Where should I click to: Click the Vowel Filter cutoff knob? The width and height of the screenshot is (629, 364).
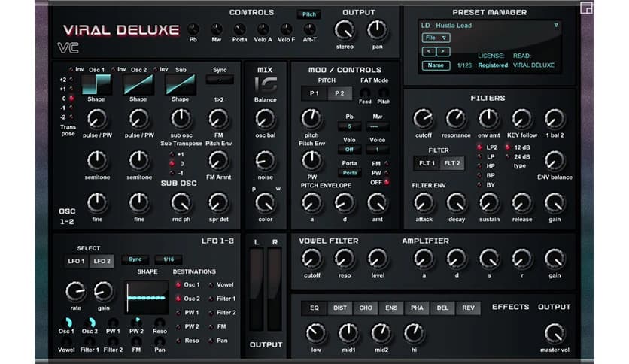pyautogui.click(x=311, y=259)
